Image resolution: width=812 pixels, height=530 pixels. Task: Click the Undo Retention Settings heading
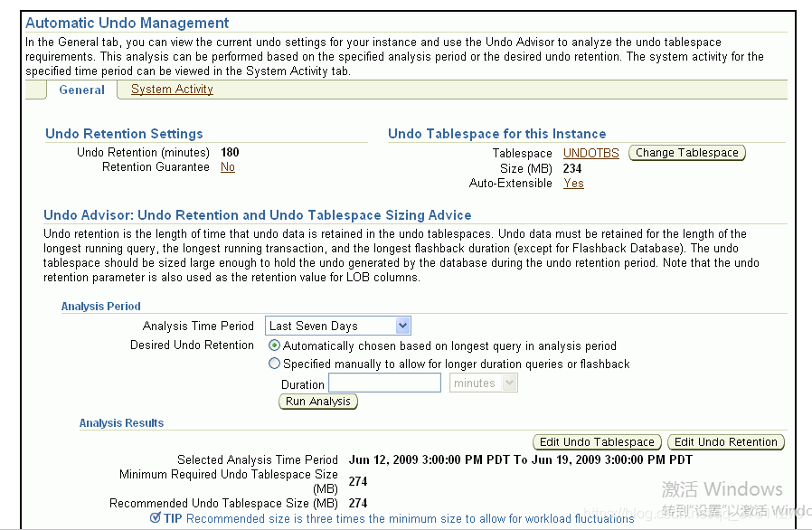(124, 134)
